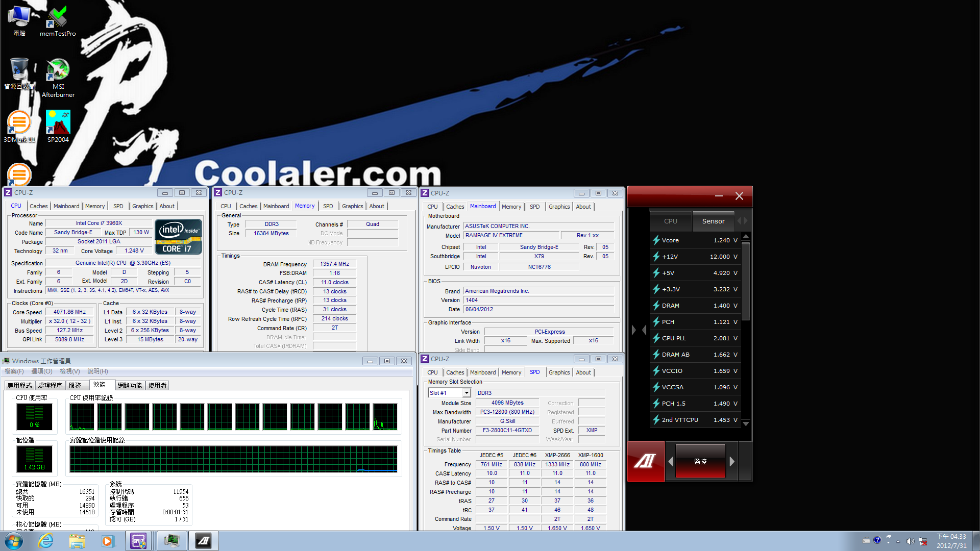980x551 pixels.
Task: Open Graphics tab in Mainboard CPU-Z window
Action: (x=559, y=207)
